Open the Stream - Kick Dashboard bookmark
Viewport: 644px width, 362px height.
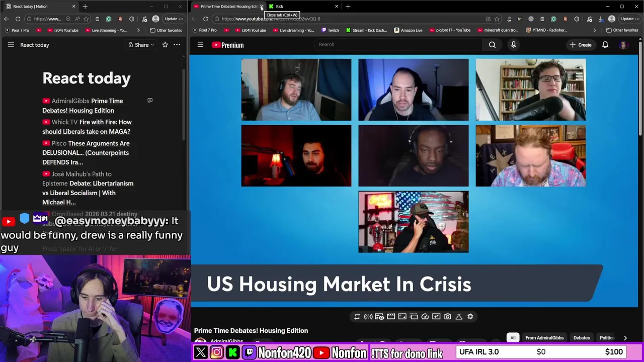pos(366,30)
